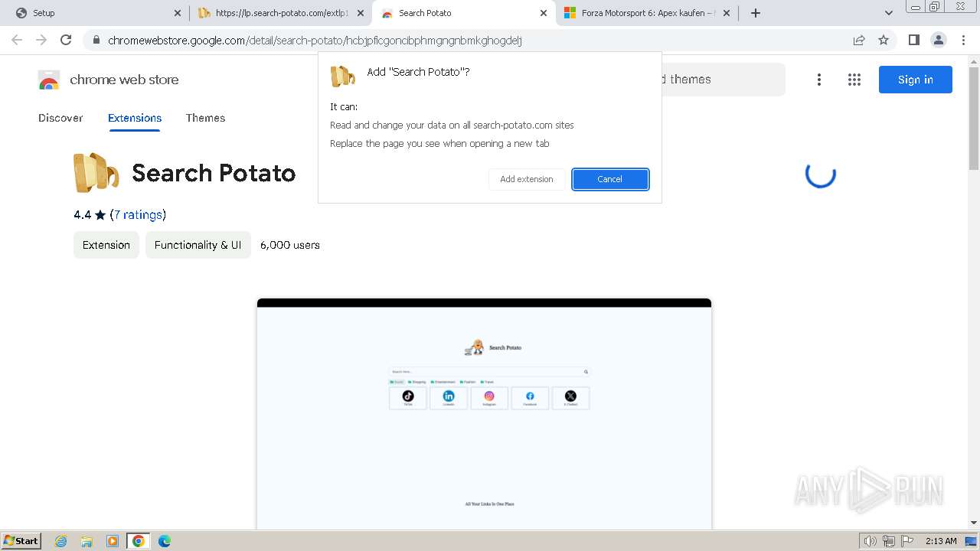Close the lp.search-potato.com tab

point(361,13)
